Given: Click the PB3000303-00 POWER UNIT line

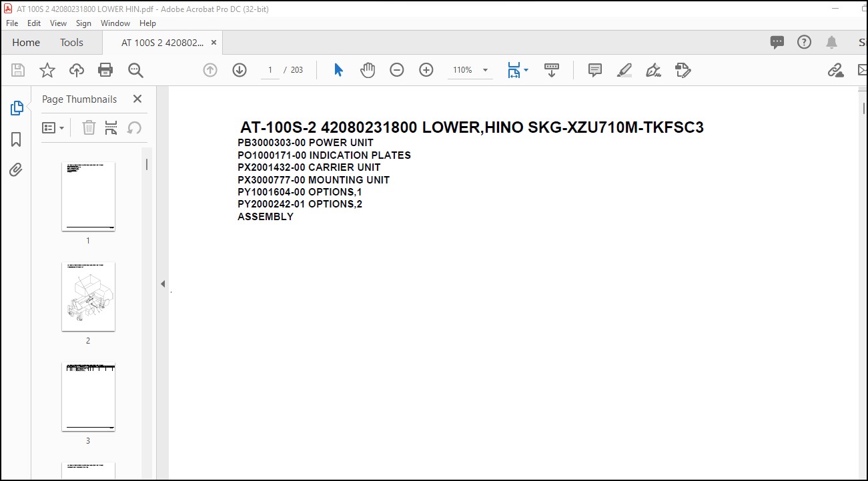Looking at the screenshot, I should [306, 143].
